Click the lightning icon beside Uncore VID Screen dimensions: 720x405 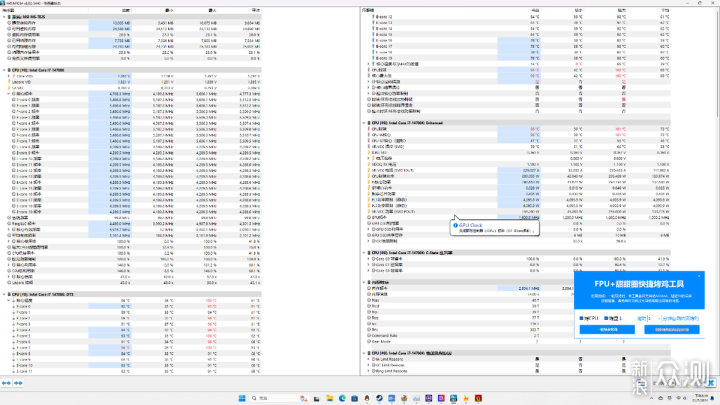click(x=9, y=82)
